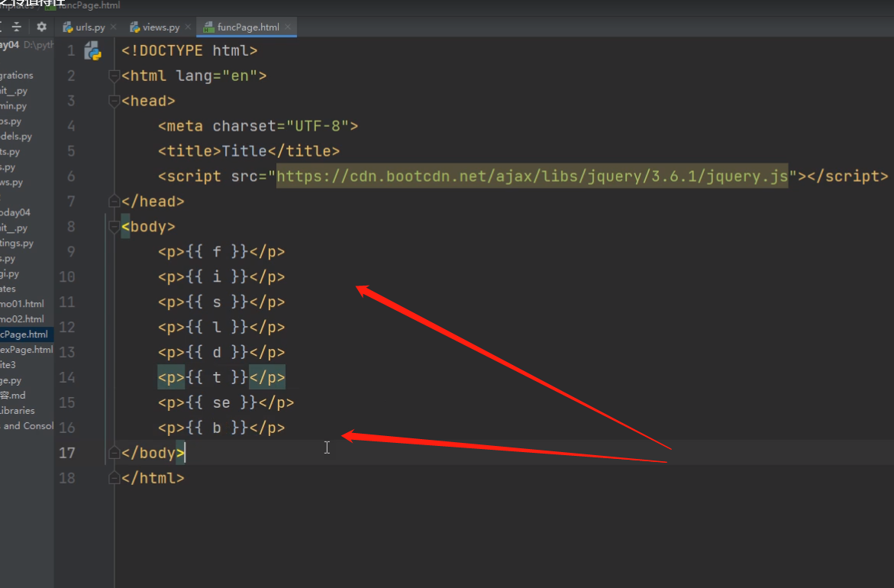Viewport: 894px width, 588px height.
Task: Click the urls.py tab file icon
Action: 68,27
